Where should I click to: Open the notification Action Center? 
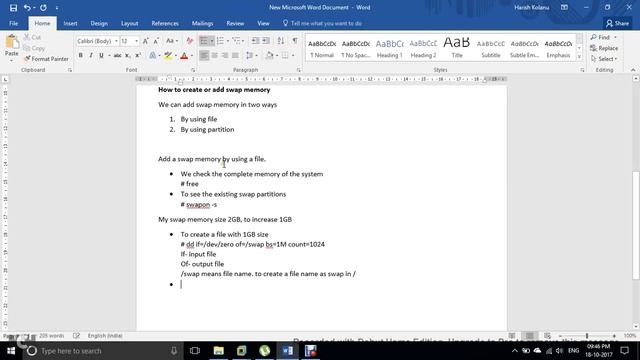624,351
